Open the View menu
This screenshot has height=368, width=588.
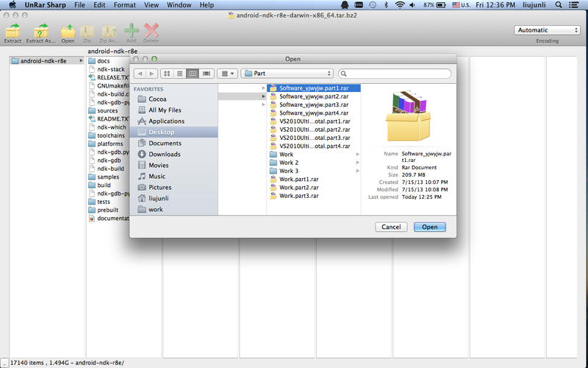coord(151,5)
